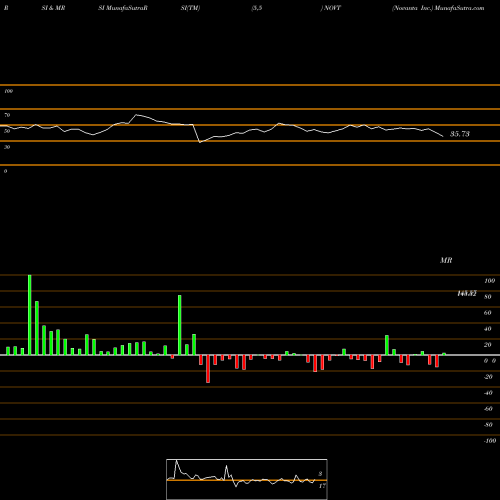Image resolution: width=500 pixels, height=500 pixels.
Task: Select the 60 label on the MR axis
Action: (488, 313)
